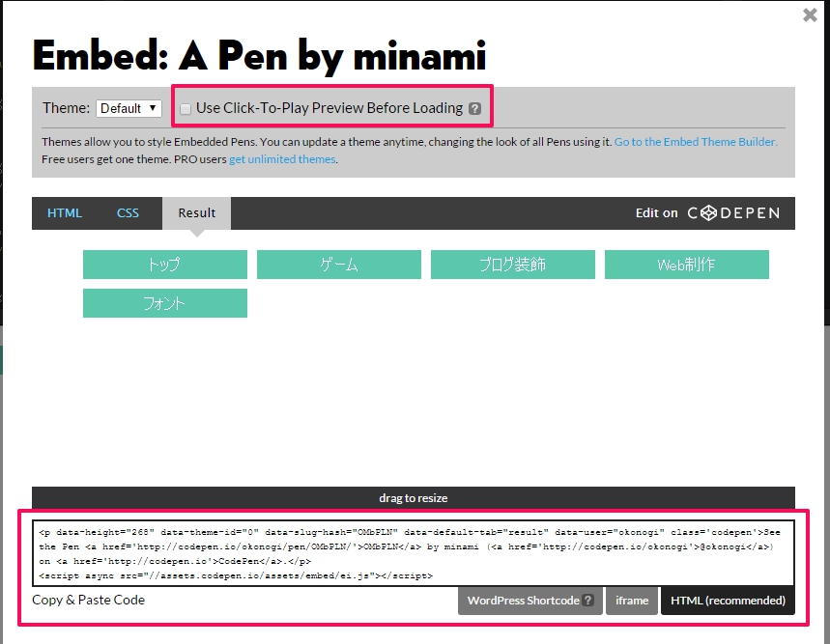Click the CodePen logo in the embed header

(x=733, y=213)
